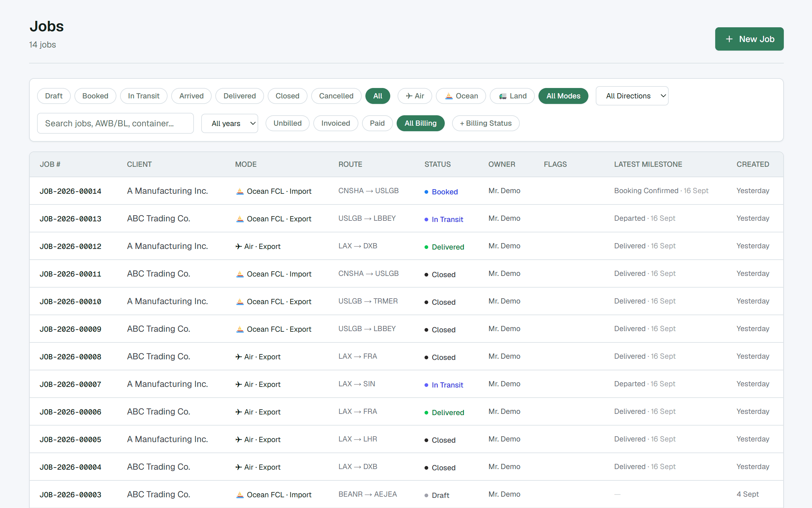Click the airplane icon in Air filter chip
The image size is (812, 508).
click(x=409, y=96)
